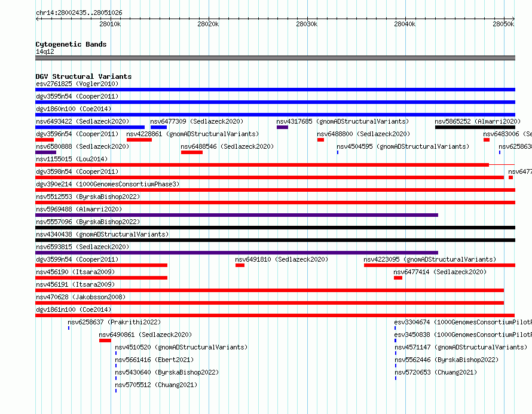Select nsv5969488 (Almarri2020) variant
The width and height of the screenshot is (532, 414).
tap(79, 209)
